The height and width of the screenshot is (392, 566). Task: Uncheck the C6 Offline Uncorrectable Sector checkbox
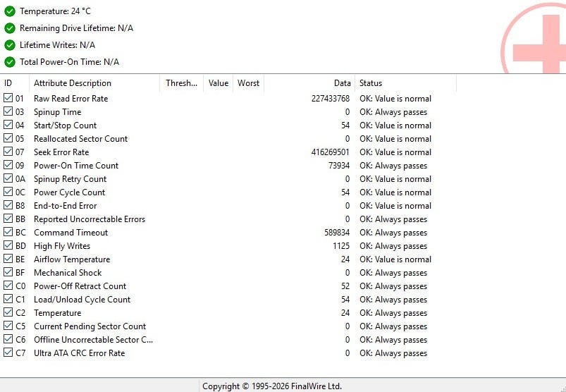click(8, 338)
